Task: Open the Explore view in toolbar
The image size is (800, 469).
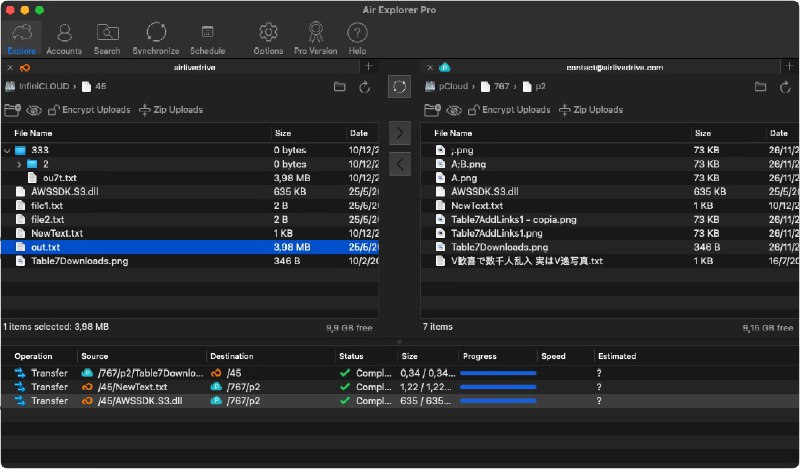Action: 21,39
